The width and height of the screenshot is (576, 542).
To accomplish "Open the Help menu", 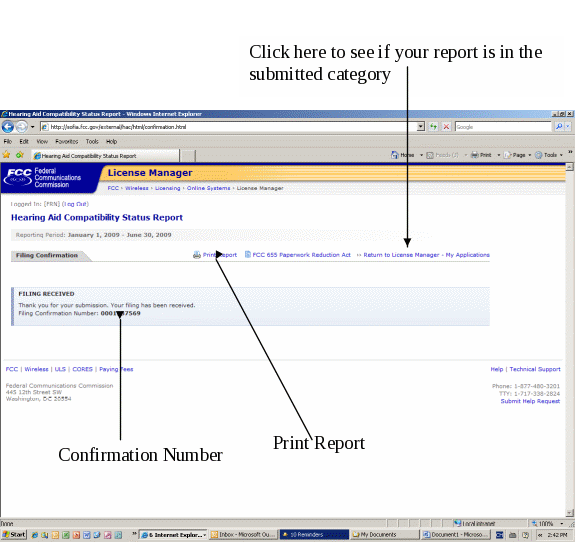I will (111, 141).
